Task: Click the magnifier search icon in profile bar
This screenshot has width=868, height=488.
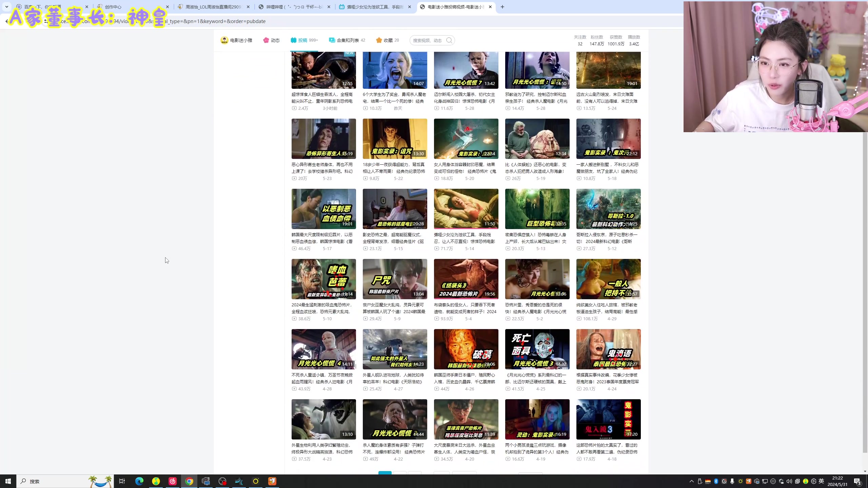Action: tap(449, 40)
